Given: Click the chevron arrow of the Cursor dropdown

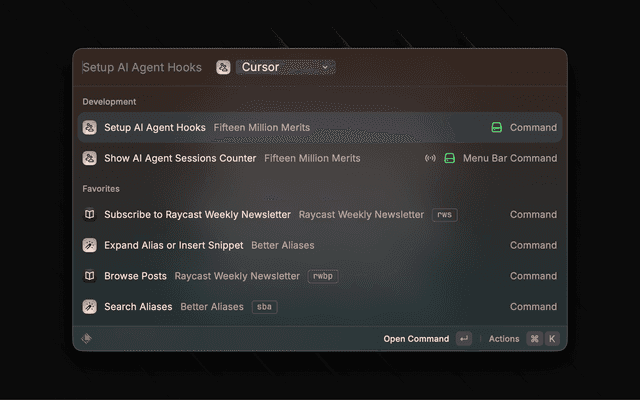Looking at the screenshot, I should tap(325, 67).
